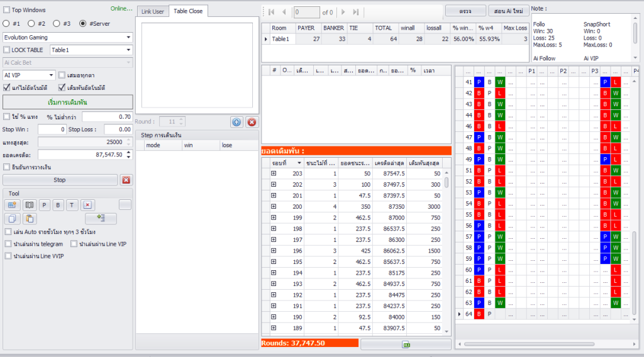Click the T (Tie) tool button
The width and height of the screenshot is (644, 357).
[73, 205]
